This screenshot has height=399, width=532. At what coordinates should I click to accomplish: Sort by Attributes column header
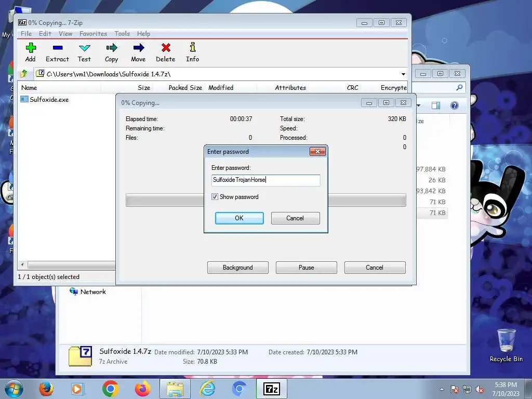[x=283, y=87]
